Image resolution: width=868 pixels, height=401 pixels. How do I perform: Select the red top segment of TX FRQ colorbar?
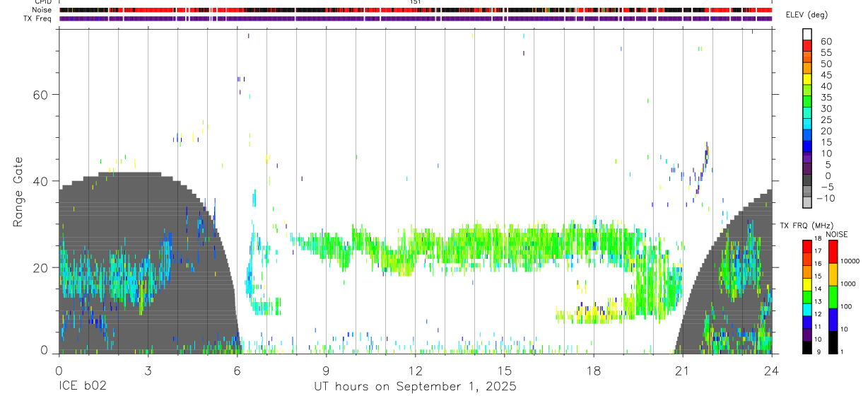click(807, 247)
